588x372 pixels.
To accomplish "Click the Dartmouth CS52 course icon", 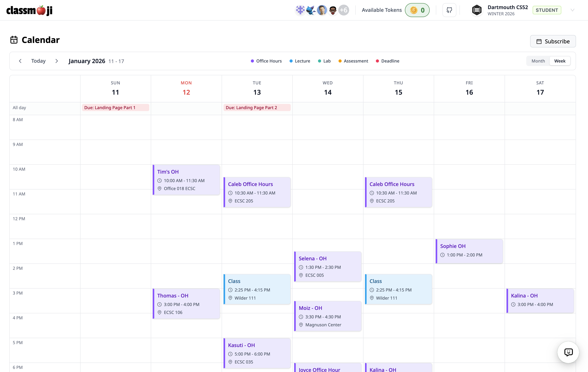I will (x=477, y=10).
